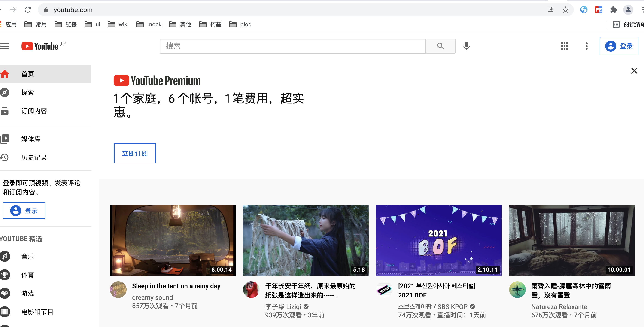Go to 探索 in sidebar

pos(27,93)
